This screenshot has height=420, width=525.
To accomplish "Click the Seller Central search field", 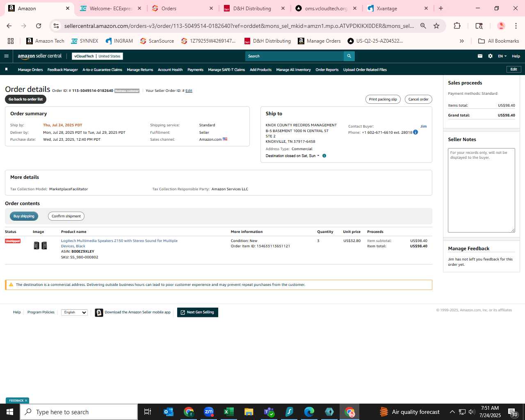I will tap(294, 56).
